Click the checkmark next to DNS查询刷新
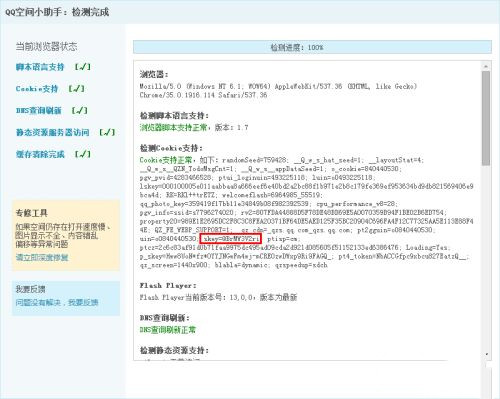Screen dimensions: 500x399 [80, 110]
